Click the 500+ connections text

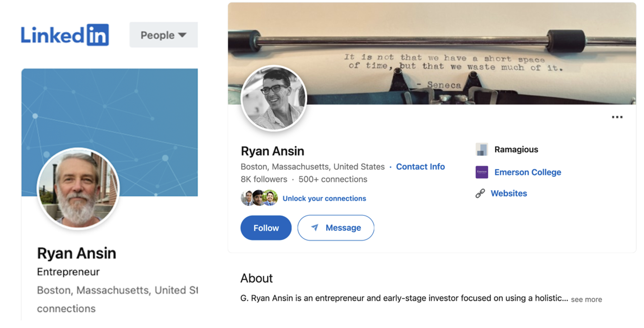pyautogui.click(x=333, y=179)
